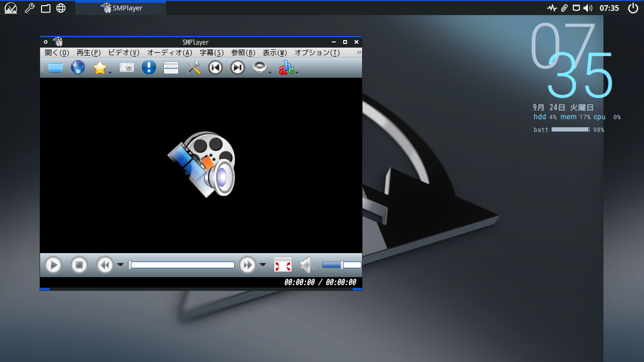The width and height of the screenshot is (644, 362).
Task: Toggle fullscreen with the red arrows icon
Action: [283, 265]
